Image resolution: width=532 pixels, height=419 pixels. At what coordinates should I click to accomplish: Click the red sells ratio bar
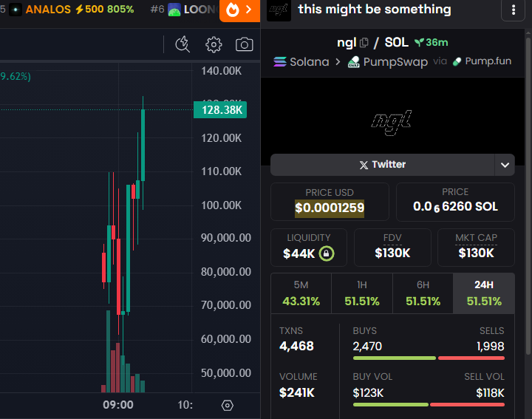point(471,358)
